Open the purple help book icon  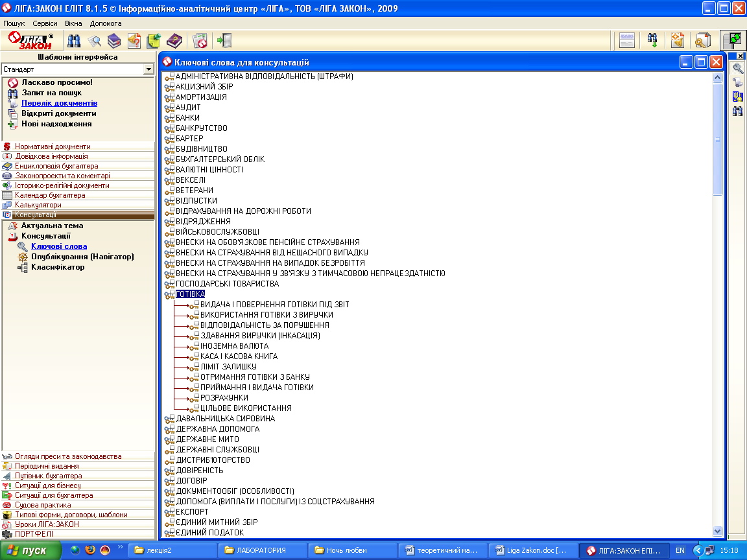[x=174, y=41]
